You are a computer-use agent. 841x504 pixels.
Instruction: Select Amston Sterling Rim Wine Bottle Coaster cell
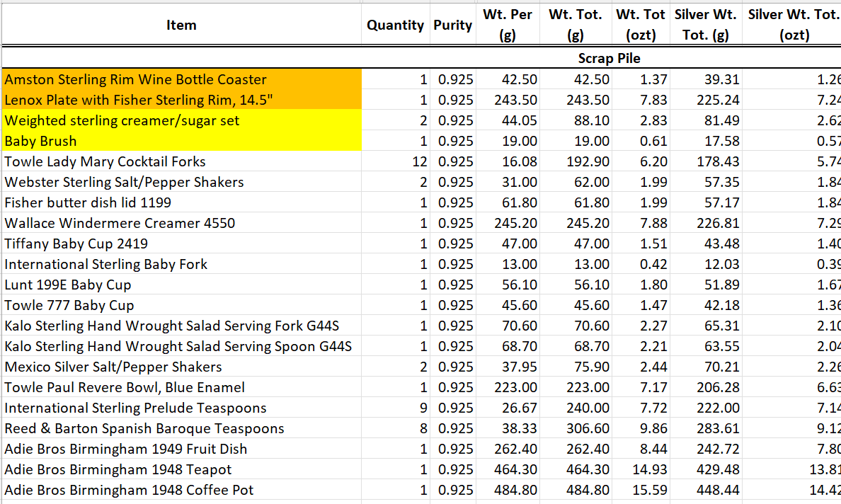tap(182, 79)
